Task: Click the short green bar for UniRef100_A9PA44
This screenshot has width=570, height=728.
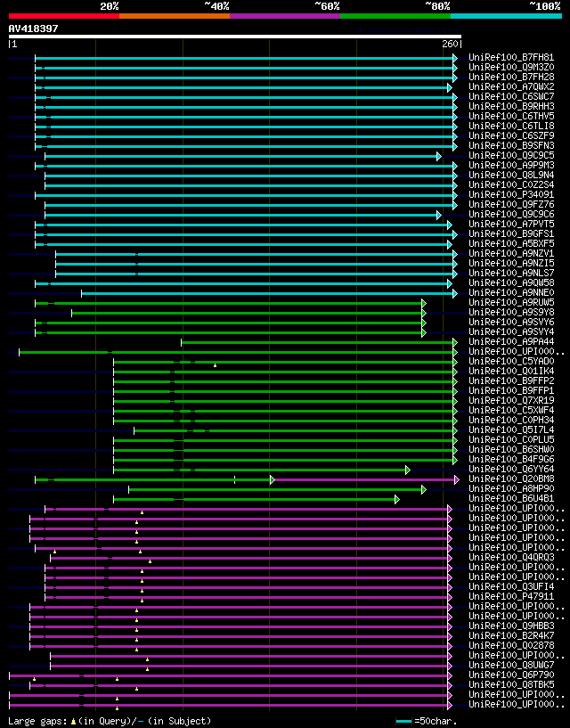Action: tap(320, 343)
